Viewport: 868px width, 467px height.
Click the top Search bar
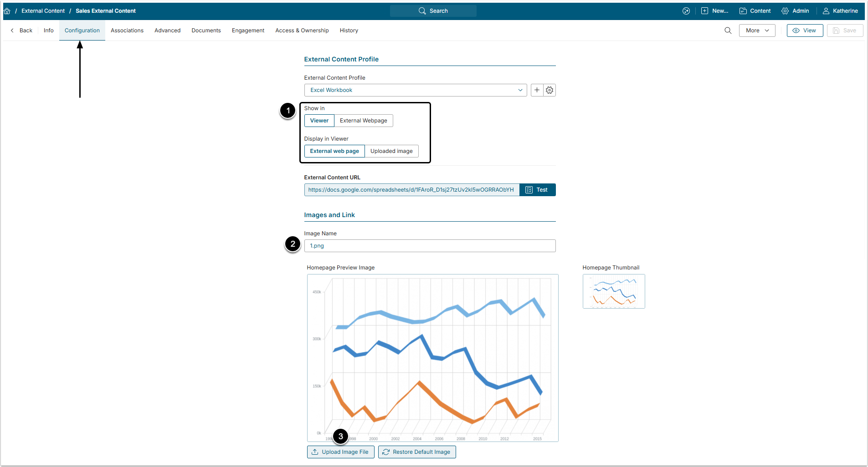433,11
